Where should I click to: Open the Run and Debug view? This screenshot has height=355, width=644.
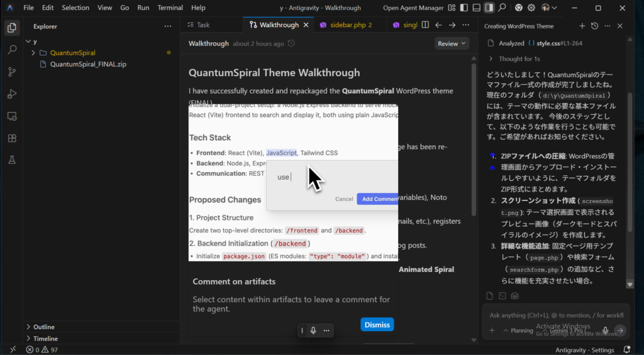click(x=11, y=94)
